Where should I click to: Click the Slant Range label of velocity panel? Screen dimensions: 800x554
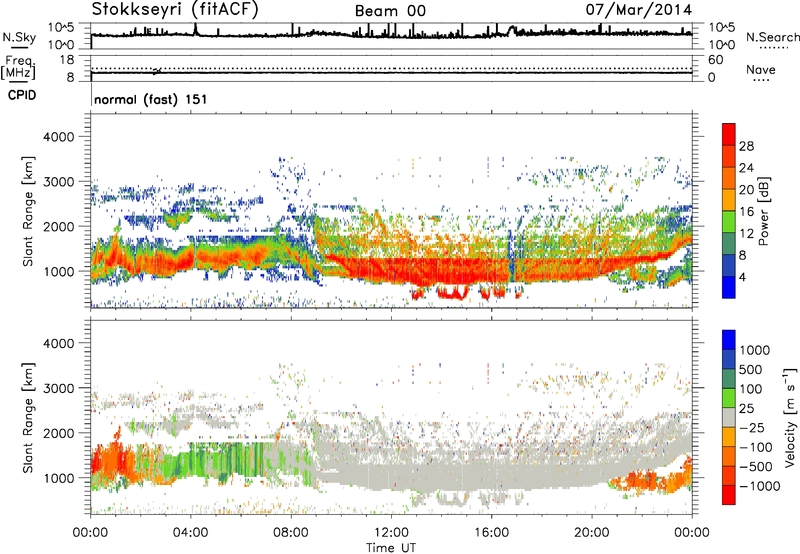point(28,418)
